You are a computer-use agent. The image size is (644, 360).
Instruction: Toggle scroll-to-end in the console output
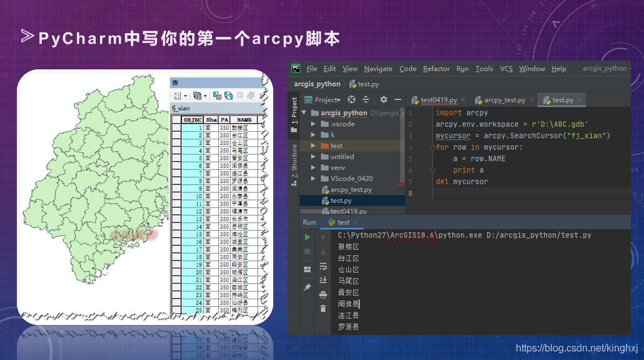[x=323, y=280]
